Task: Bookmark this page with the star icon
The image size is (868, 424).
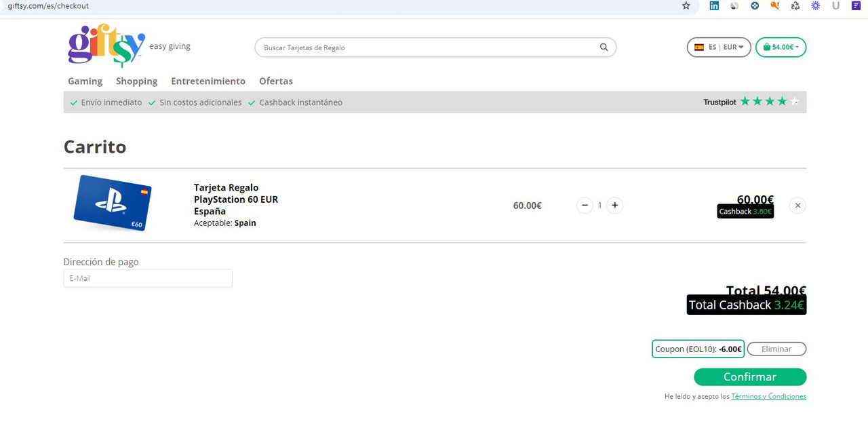Action: 686,5
